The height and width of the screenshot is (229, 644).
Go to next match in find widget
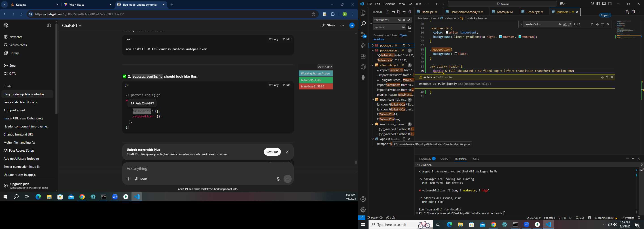(597, 24)
